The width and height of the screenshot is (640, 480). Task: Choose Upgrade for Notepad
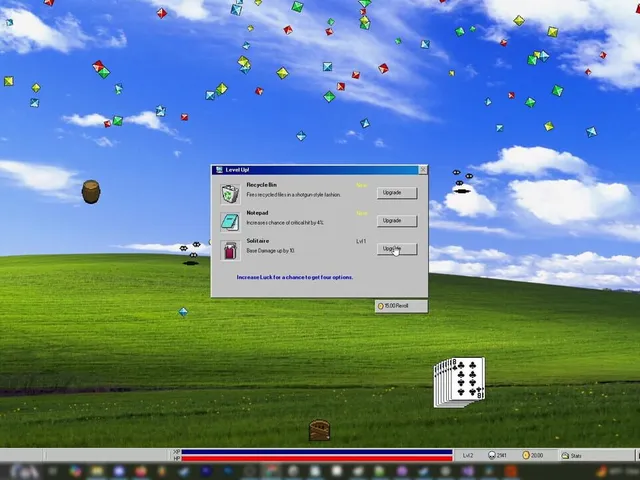(397, 221)
